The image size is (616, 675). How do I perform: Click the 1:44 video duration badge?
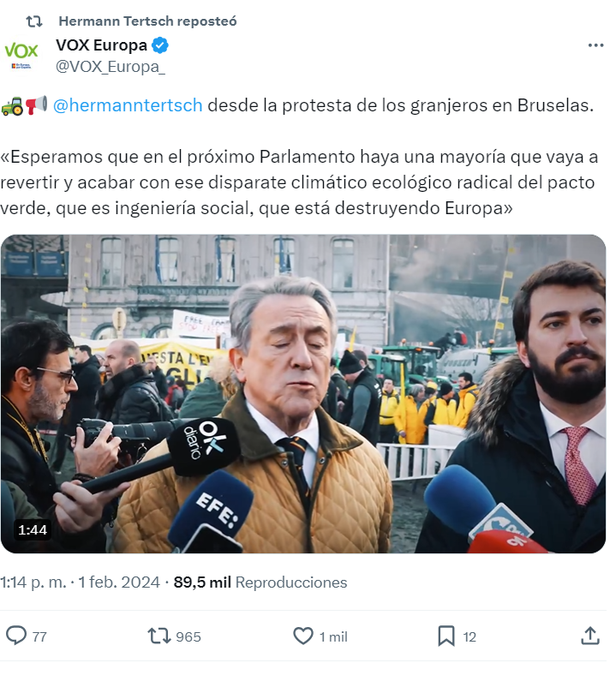[x=33, y=530]
